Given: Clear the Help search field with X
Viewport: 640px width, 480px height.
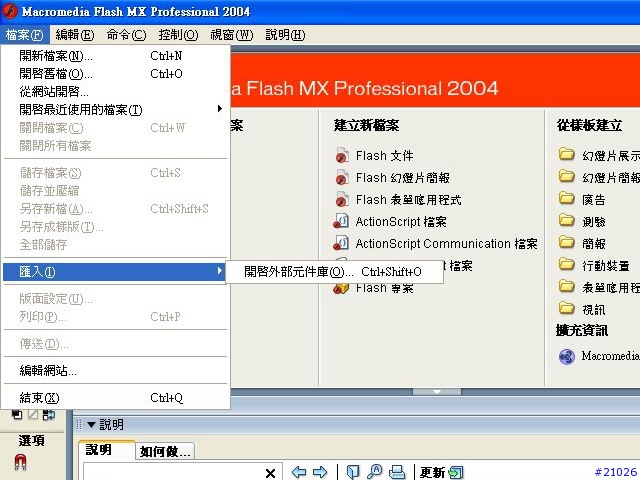Looking at the screenshot, I should click(x=270, y=473).
